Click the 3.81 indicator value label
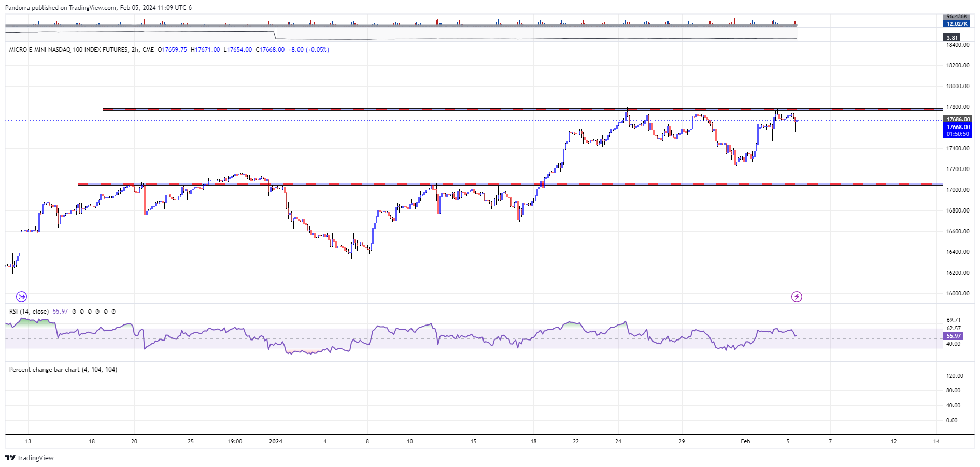 [952, 38]
